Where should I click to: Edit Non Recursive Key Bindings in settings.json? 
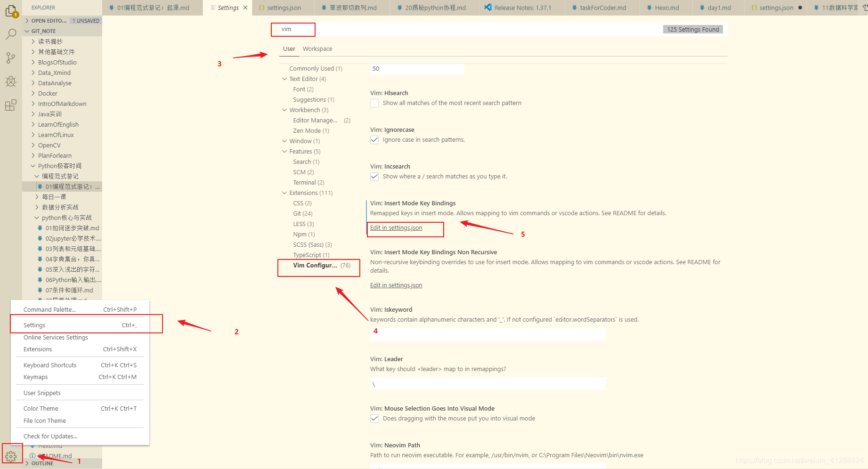[x=396, y=285]
